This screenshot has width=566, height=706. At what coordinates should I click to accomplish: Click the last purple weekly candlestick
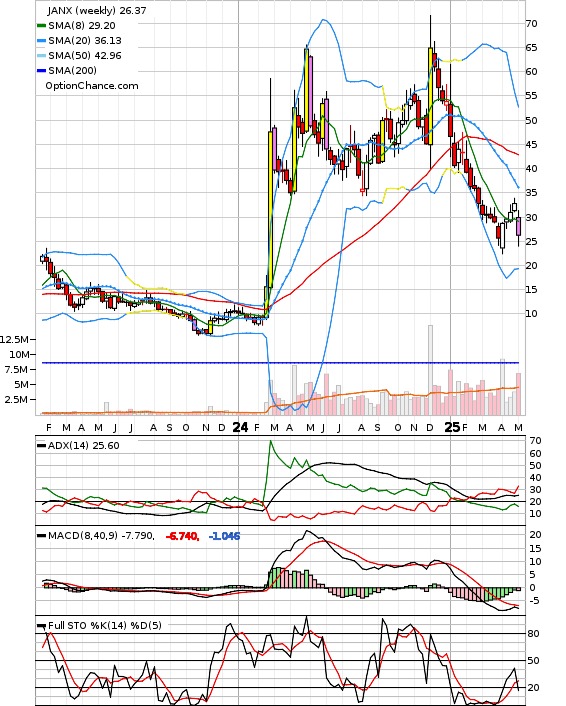pos(519,226)
